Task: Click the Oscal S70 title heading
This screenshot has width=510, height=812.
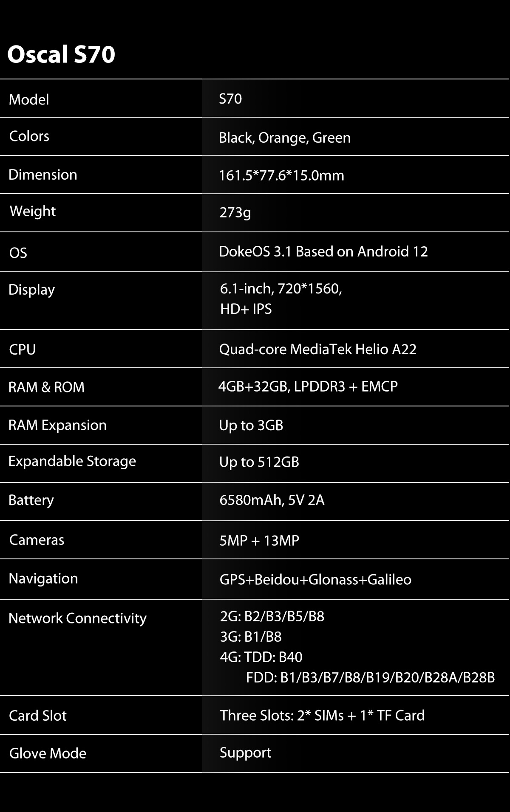Action: (61, 55)
